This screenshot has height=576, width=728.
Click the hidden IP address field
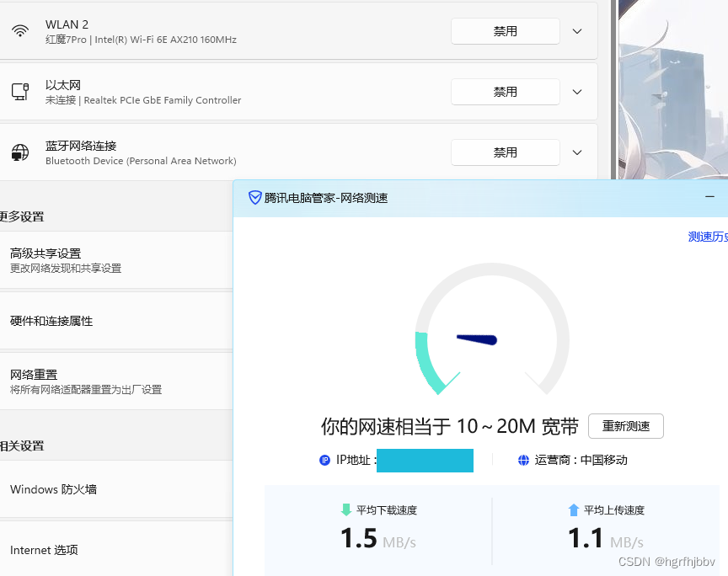(425, 461)
